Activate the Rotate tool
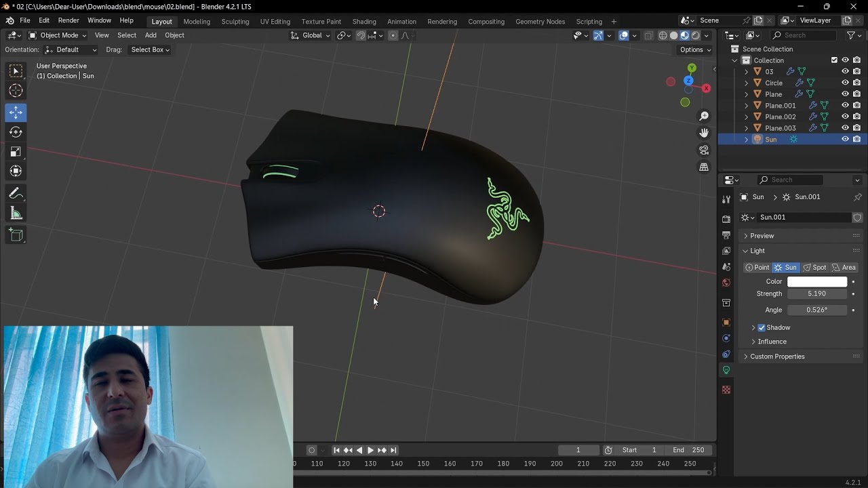 point(16,132)
